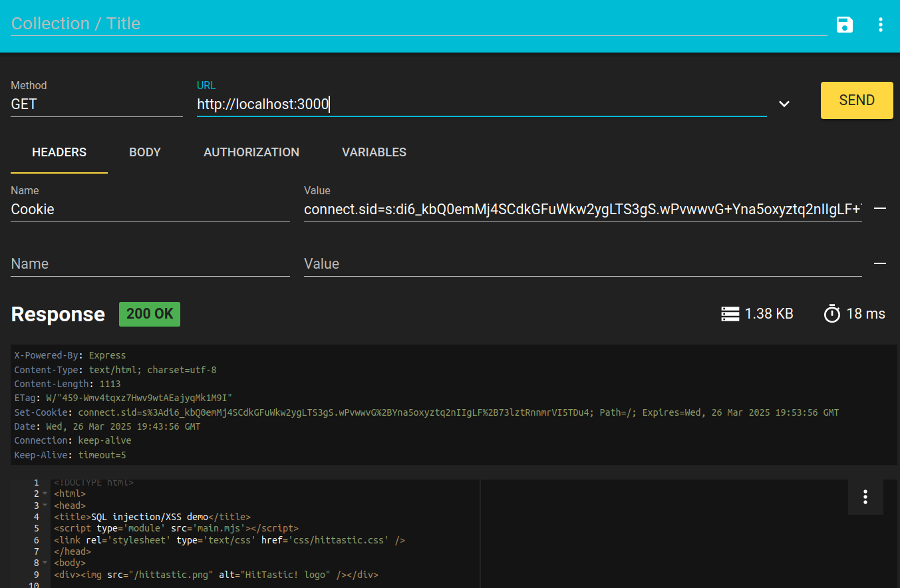Open the AUTHORIZATION tab
Screen dimensions: 900x588
point(251,152)
